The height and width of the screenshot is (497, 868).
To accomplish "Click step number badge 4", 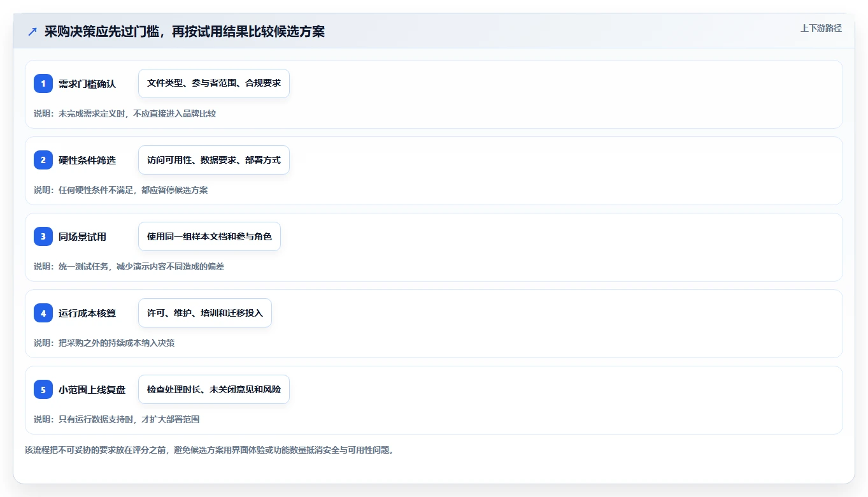I will click(43, 313).
